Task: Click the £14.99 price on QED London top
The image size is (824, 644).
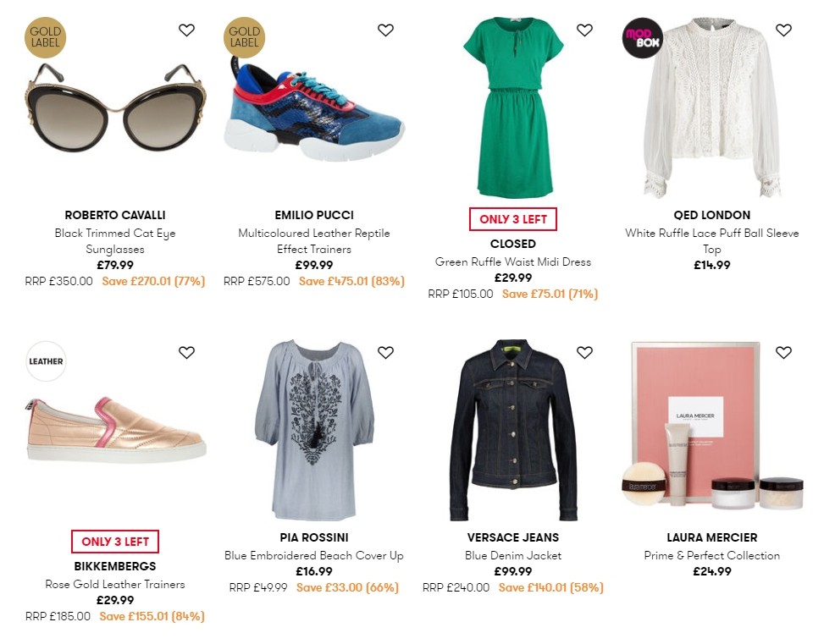Action: coord(711,267)
